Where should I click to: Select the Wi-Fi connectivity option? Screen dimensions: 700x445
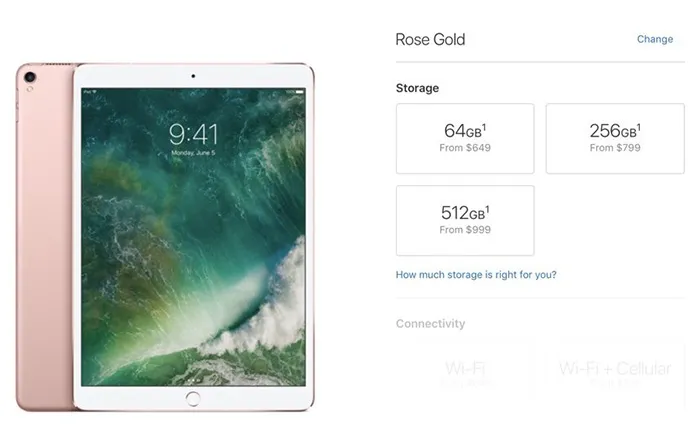point(465,372)
